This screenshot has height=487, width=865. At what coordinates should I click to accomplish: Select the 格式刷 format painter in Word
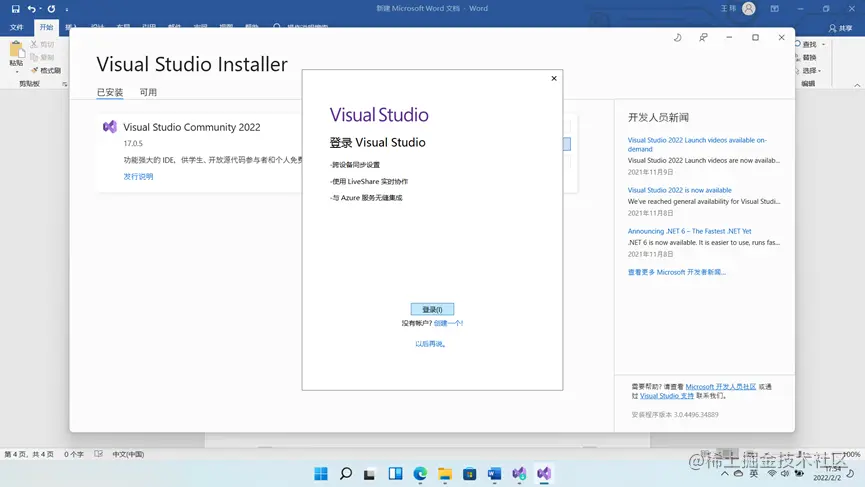pos(46,71)
